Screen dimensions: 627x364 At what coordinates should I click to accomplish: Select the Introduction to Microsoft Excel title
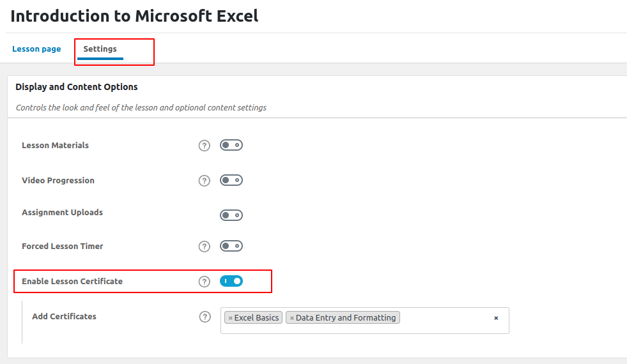click(x=134, y=16)
